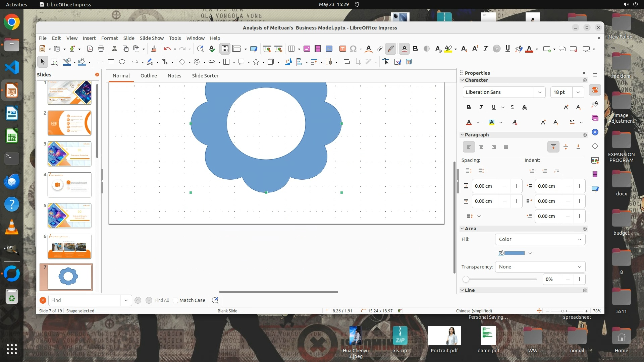Viewport: 644px width, 362px height.
Task: Toggle Display Grid toolbar icon
Action: click(x=225, y=49)
